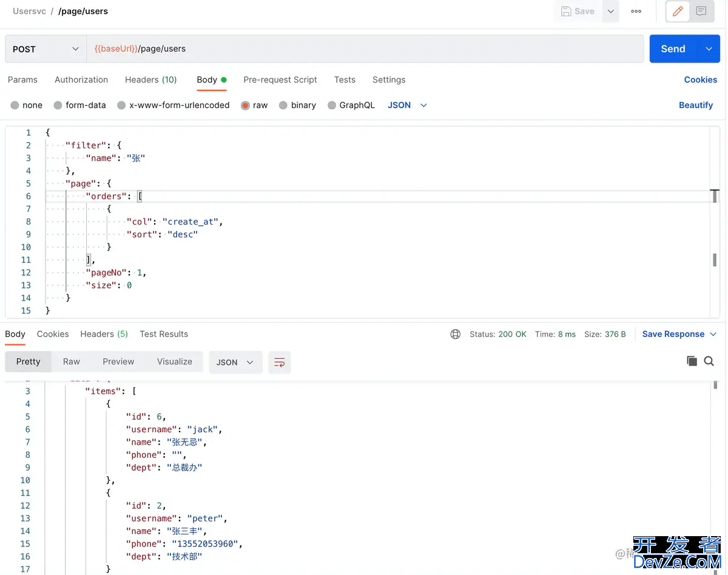Open the Settings tab
The height and width of the screenshot is (575, 728).
(389, 80)
